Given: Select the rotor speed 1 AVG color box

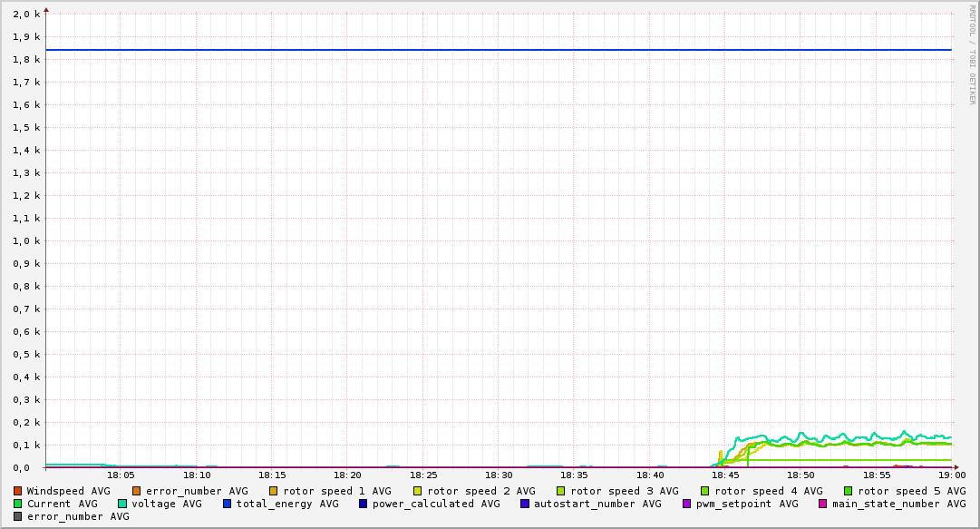Looking at the screenshot, I should (x=273, y=491).
